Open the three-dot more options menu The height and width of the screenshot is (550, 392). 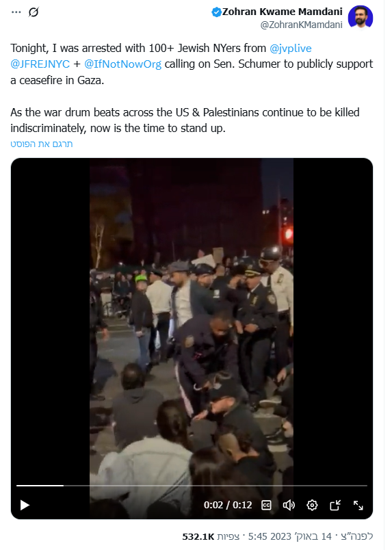click(x=16, y=12)
